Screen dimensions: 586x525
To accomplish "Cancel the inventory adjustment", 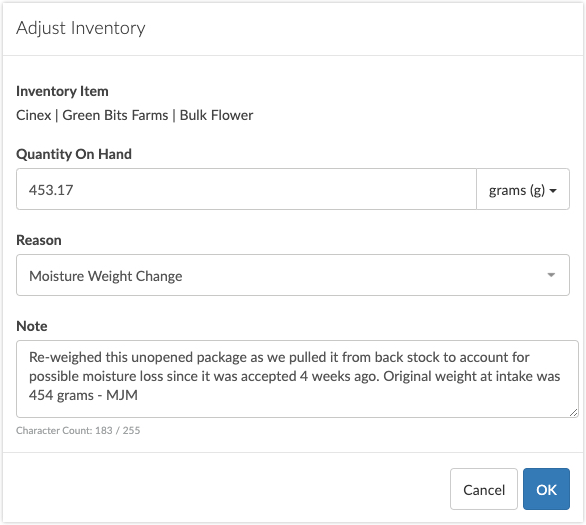I will click(484, 489).
